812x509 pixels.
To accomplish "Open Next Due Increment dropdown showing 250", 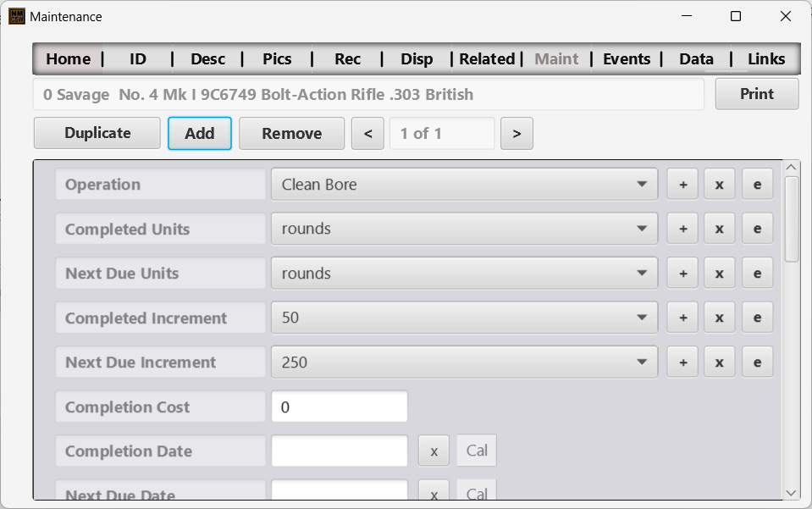I will click(x=464, y=362).
